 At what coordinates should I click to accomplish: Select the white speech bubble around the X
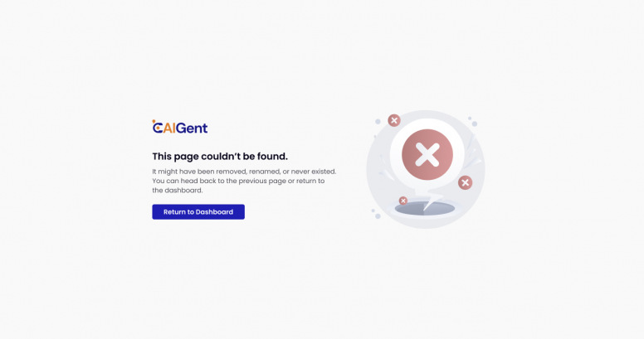[427, 155]
